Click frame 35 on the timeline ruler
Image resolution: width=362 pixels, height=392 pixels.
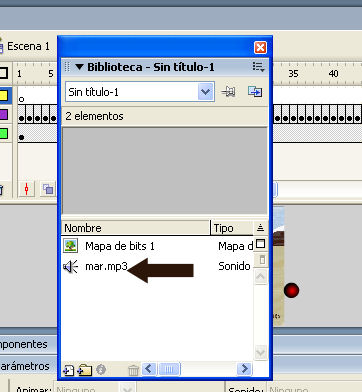pyautogui.click(x=293, y=73)
